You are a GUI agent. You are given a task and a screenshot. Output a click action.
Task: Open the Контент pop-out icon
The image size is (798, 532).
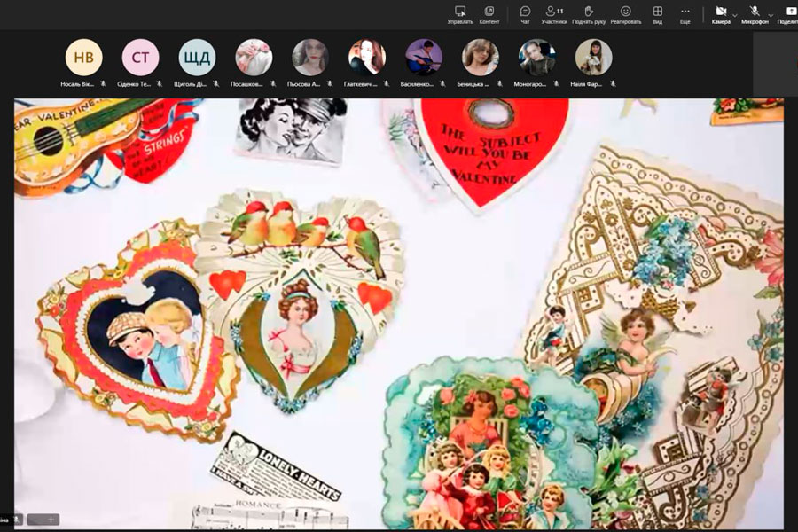click(x=489, y=15)
